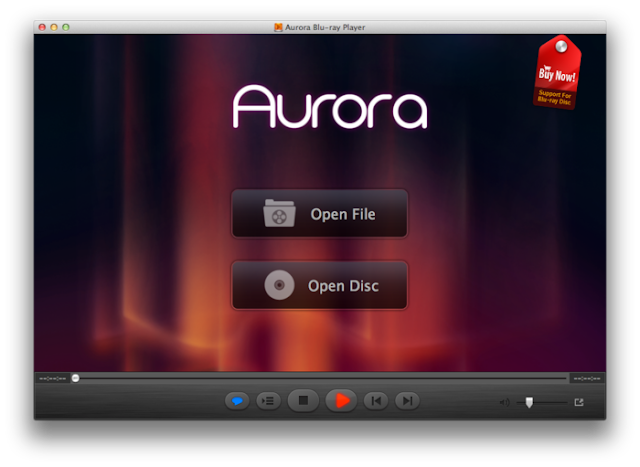Click the elapsed time readout
The height and width of the screenshot is (467, 640).
tap(53, 379)
